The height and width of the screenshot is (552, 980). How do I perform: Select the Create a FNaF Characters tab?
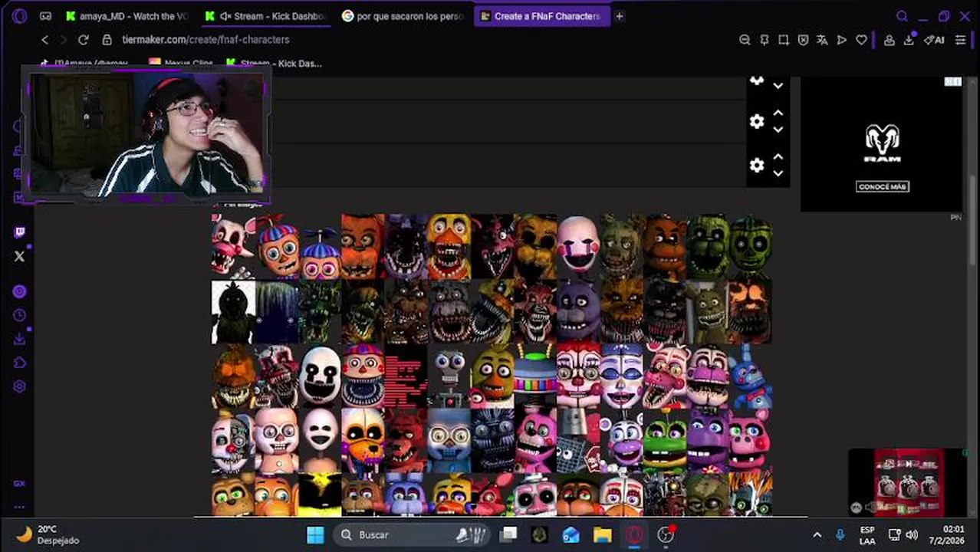[x=541, y=16]
